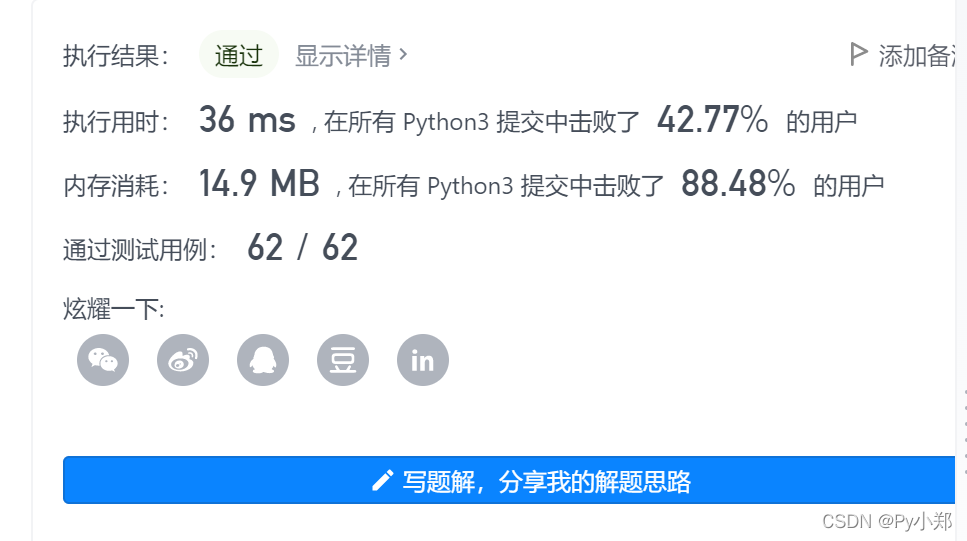Share result on Weibo icon
The image size is (967, 541).
[183, 360]
